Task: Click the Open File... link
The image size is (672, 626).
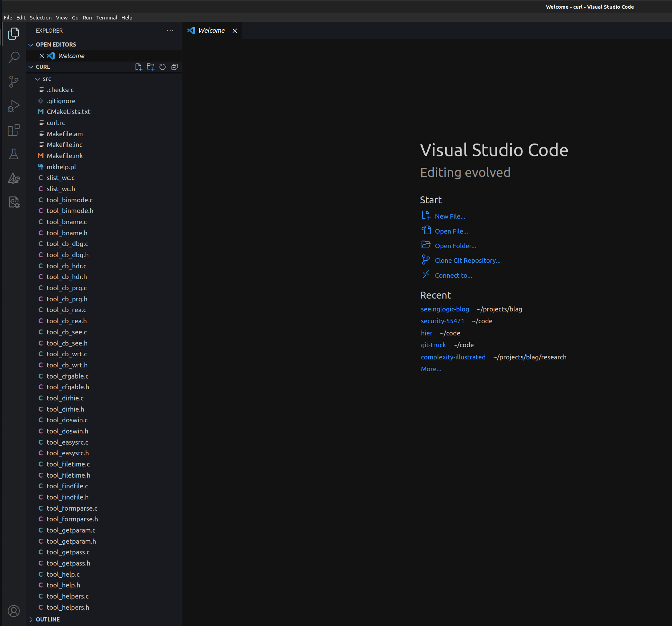Action: coord(451,231)
